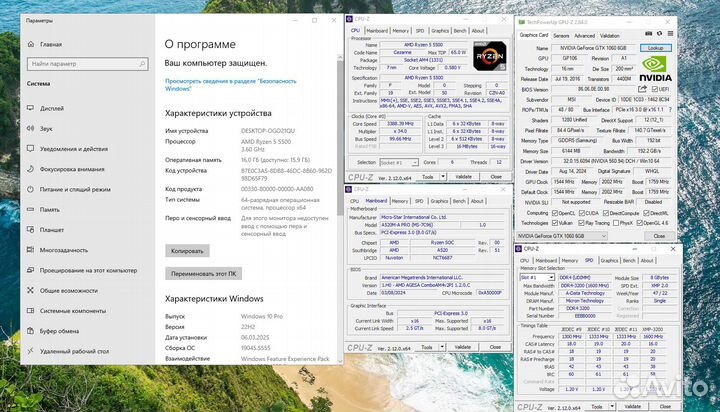Viewport: 720px width, 412px height.
Task: Toggle the OpenGL 4.6 checkbox
Action: point(640,223)
